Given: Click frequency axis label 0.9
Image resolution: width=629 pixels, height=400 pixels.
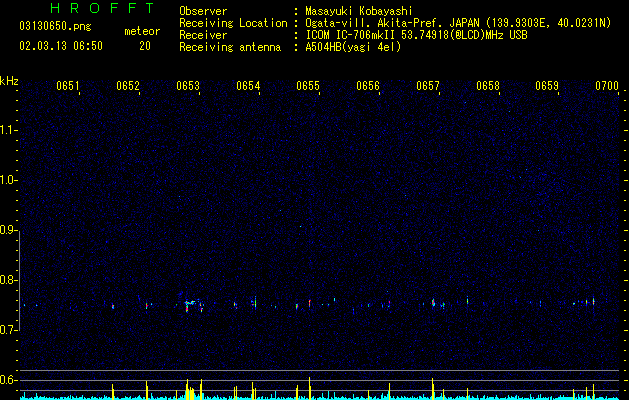Looking at the screenshot, I should 9,230.
